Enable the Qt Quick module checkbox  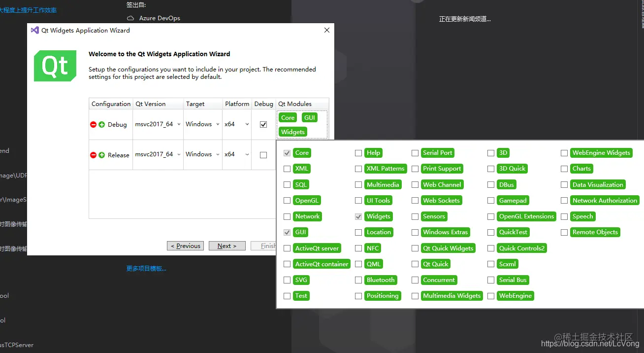[x=415, y=264]
